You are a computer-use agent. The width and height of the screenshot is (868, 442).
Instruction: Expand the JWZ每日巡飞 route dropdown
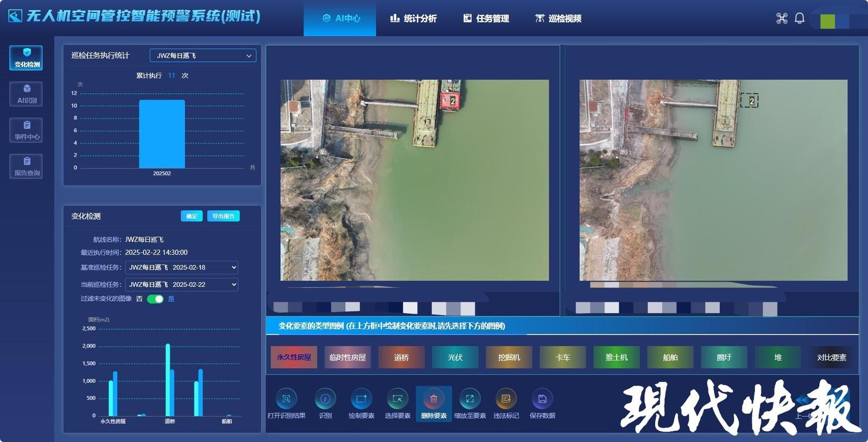(202, 55)
